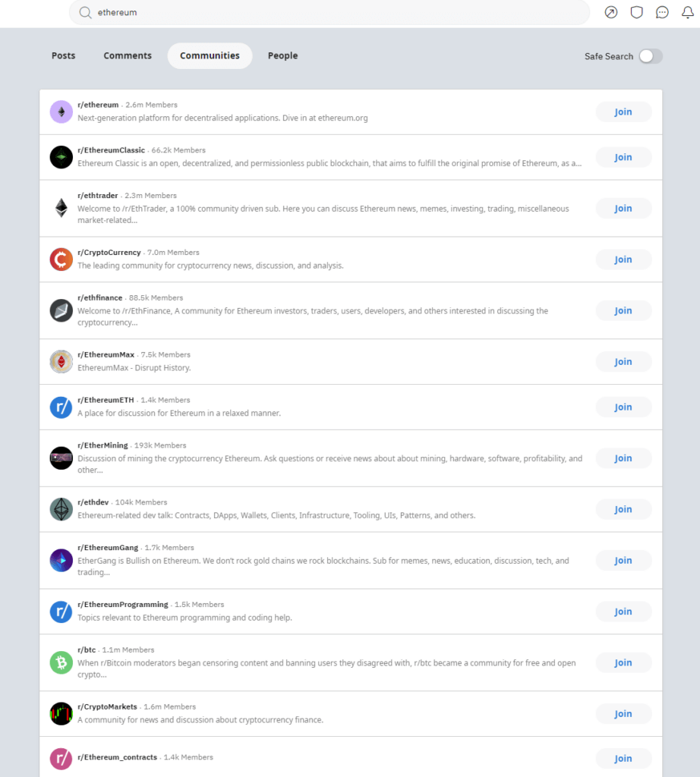The height and width of the screenshot is (777, 700).
Task: Join the r/EtherMining community
Action: click(623, 458)
